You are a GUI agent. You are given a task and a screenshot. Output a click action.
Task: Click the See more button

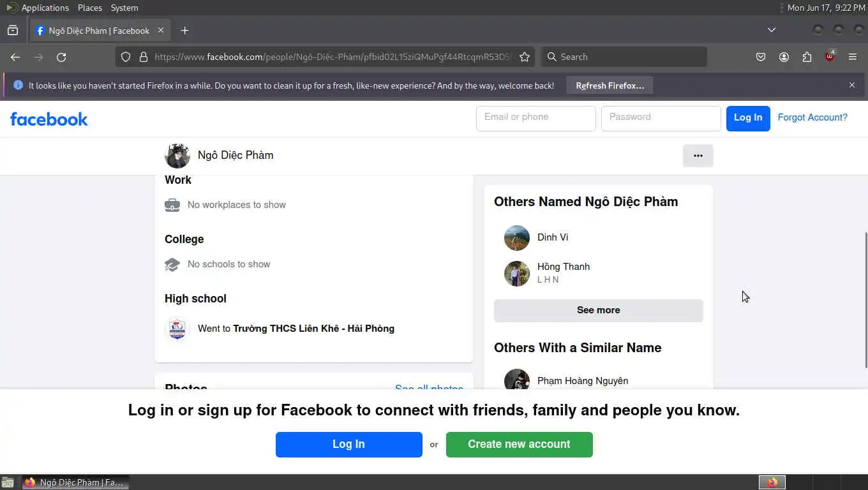tap(599, 311)
